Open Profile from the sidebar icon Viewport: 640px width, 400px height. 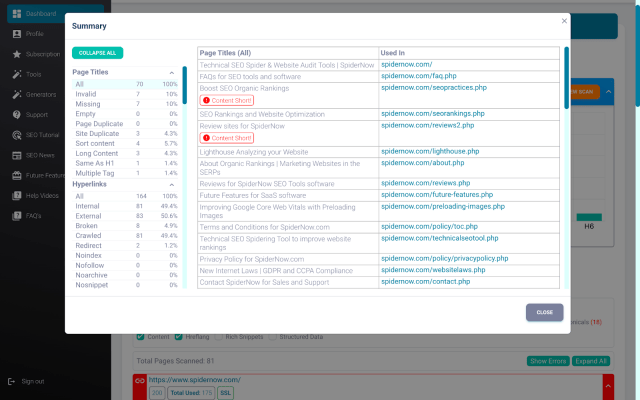(x=17, y=34)
